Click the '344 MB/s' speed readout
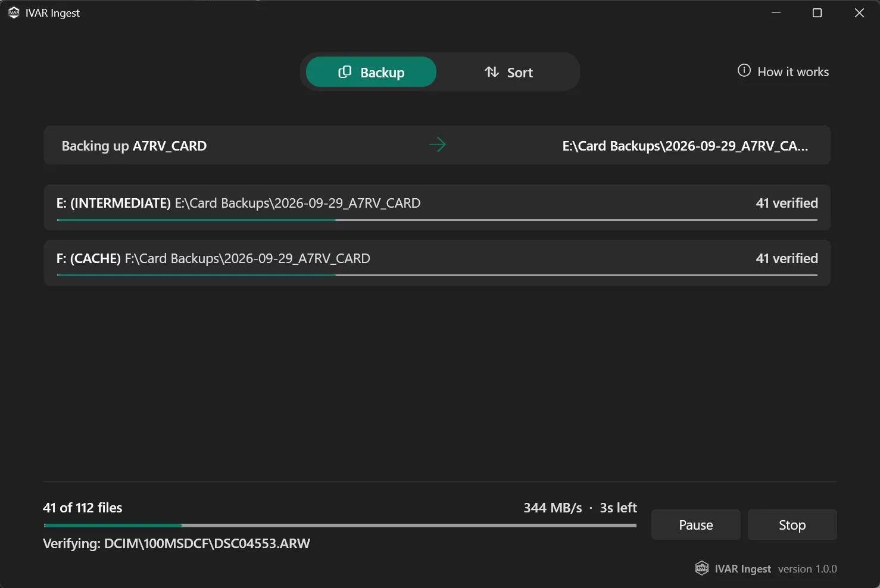Image resolution: width=880 pixels, height=588 pixels. (553, 508)
